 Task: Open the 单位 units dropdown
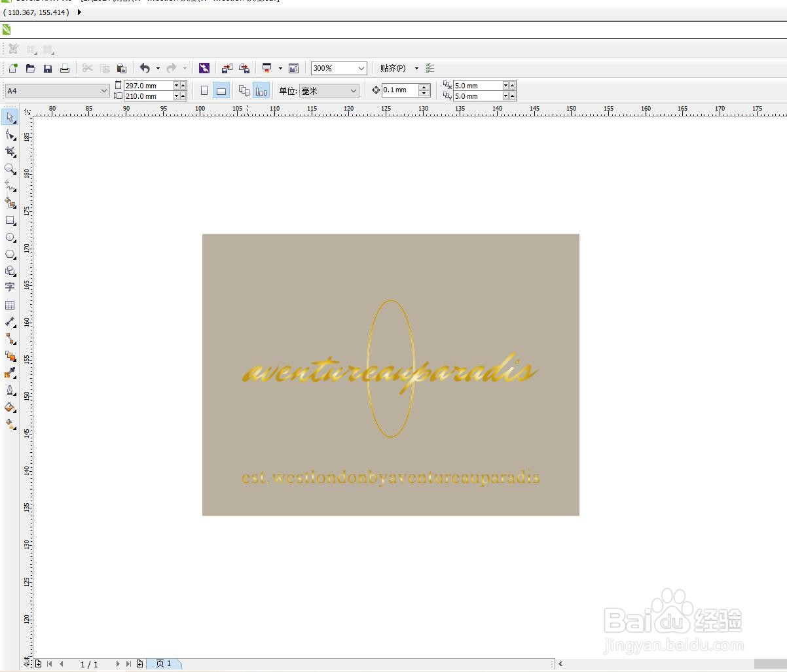[x=354, y=91]
